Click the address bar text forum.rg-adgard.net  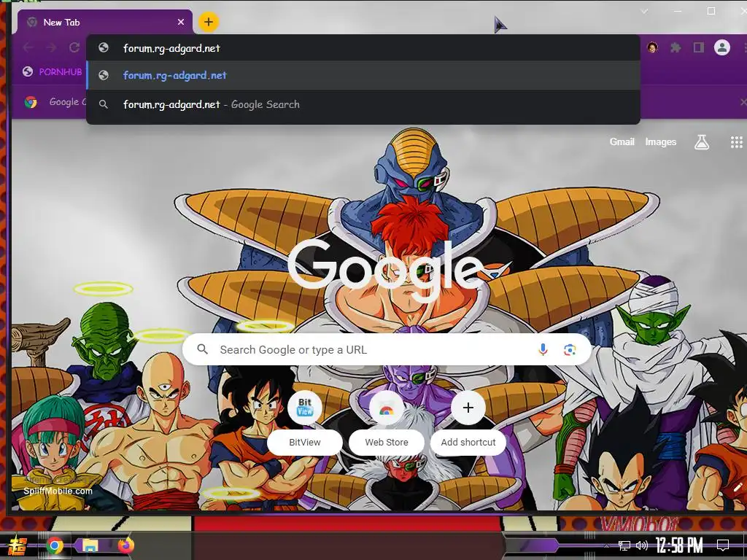(x=171, y=48)
